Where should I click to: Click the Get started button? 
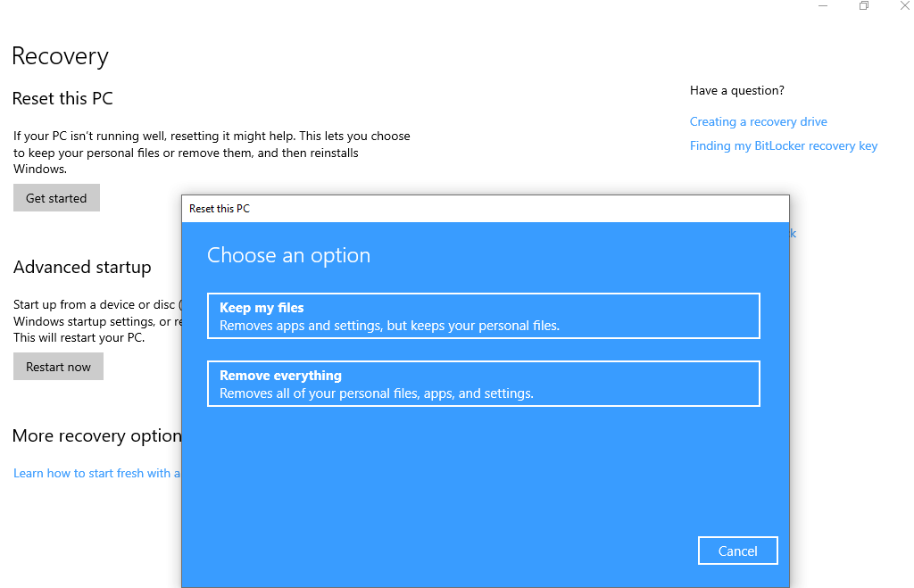click(56, 198)
